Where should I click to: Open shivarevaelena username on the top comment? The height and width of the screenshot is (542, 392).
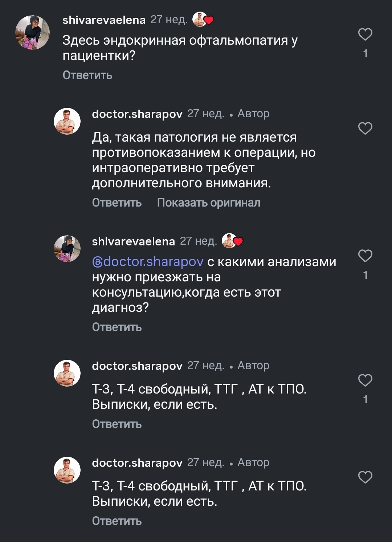[x=104, y=20]
